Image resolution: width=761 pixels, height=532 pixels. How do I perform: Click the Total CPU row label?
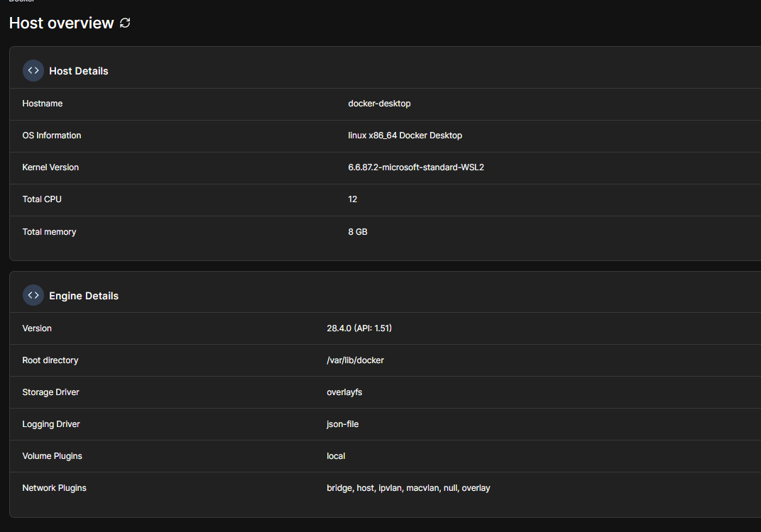point(42,199)
